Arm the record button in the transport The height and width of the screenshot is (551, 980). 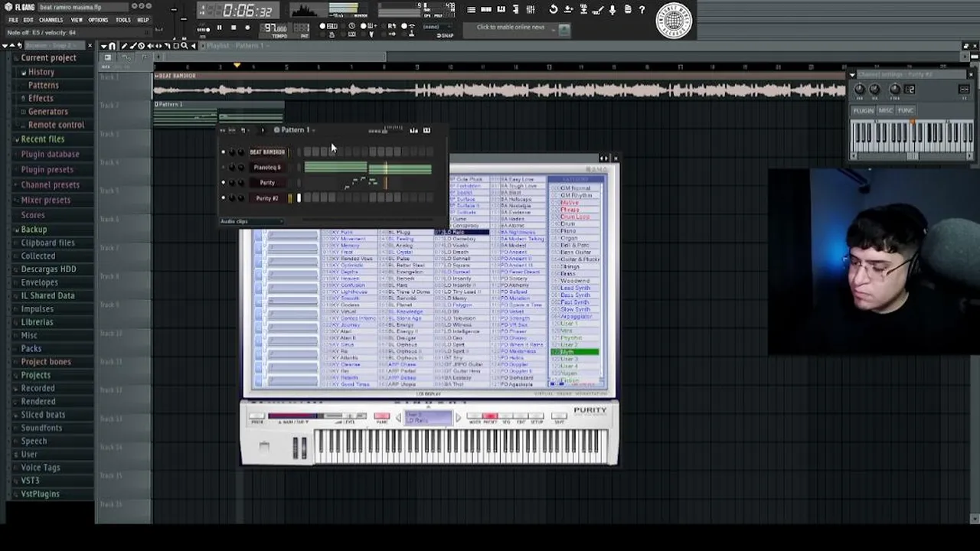247,28
